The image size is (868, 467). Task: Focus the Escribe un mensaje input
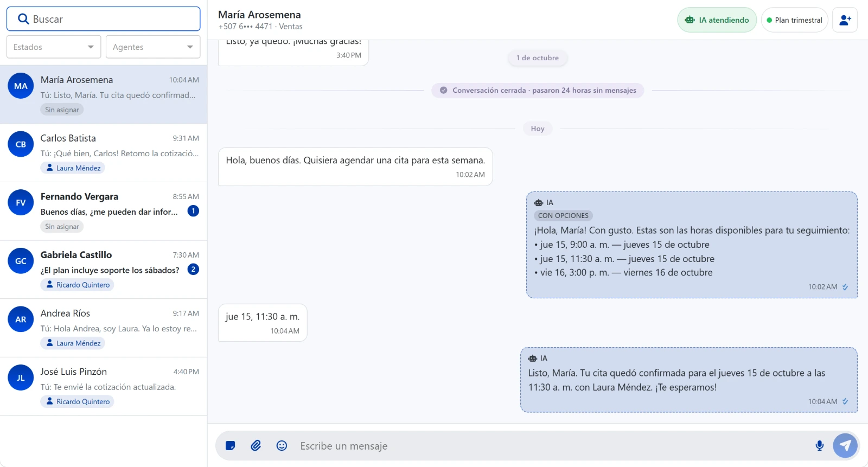(551, 446)
